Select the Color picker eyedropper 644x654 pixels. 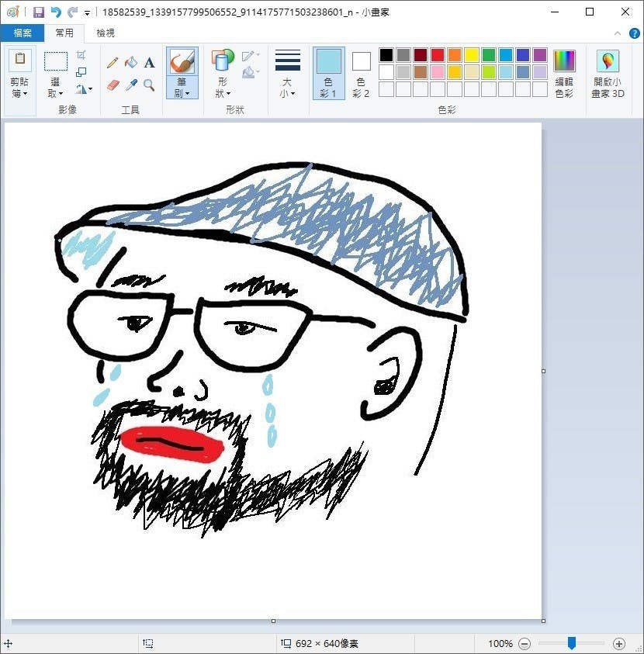pos(131,85)
